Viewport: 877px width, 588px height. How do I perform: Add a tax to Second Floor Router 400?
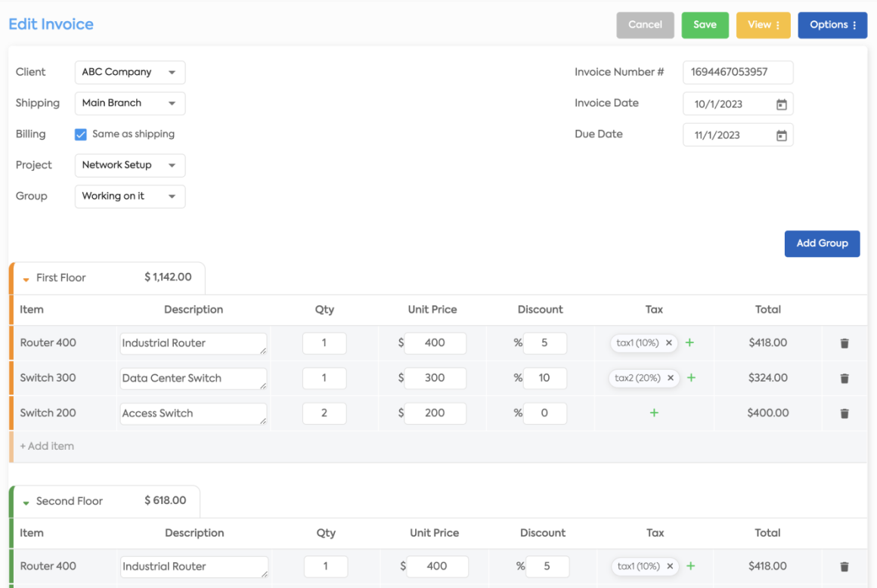click(x=691, y=566)
